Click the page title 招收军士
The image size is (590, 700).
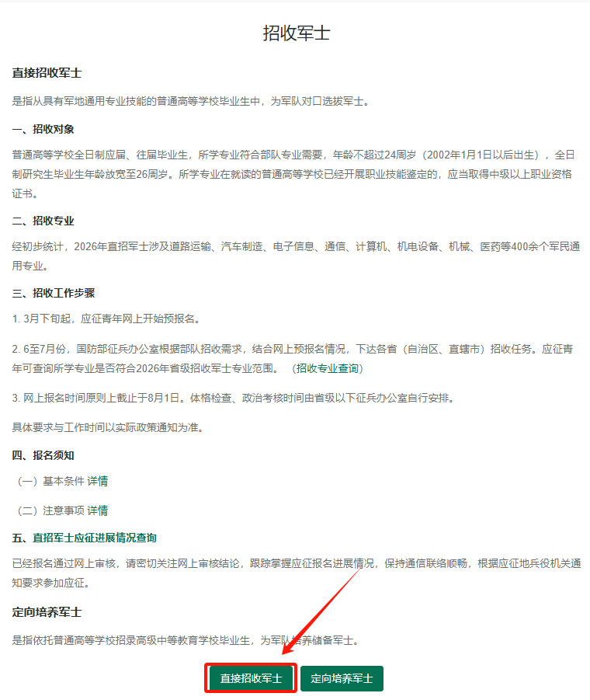pyautogui.click(x=296, y=33)
